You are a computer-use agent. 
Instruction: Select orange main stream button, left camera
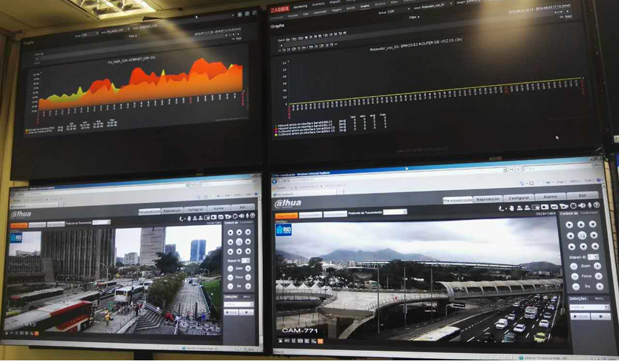click(19, 226)
